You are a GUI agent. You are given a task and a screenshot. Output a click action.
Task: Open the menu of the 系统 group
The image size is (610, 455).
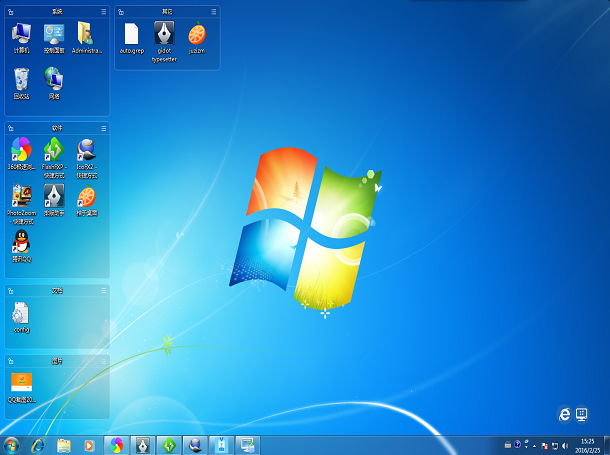103,12
